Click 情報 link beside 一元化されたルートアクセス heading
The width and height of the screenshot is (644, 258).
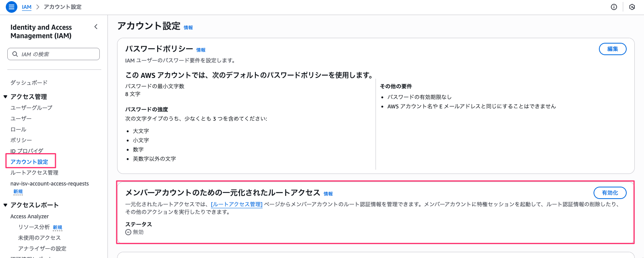(x=328, y=194)
